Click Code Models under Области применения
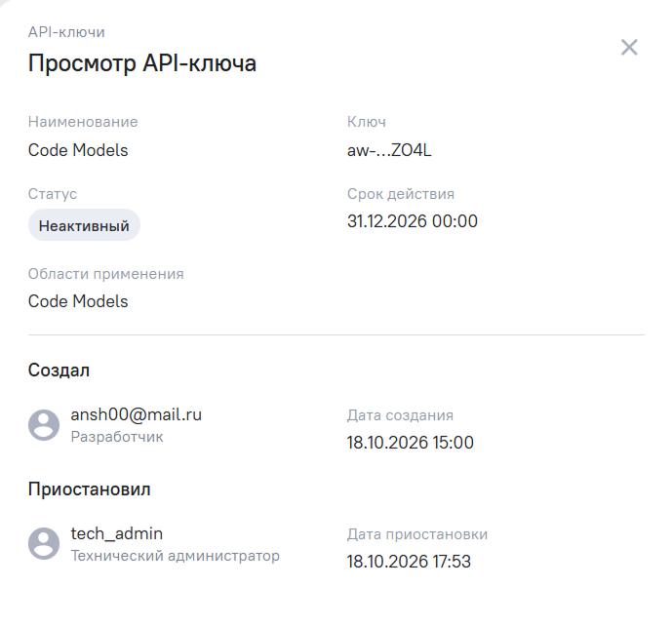This screenshot has height=626, width=672. [x=78, y=301]
